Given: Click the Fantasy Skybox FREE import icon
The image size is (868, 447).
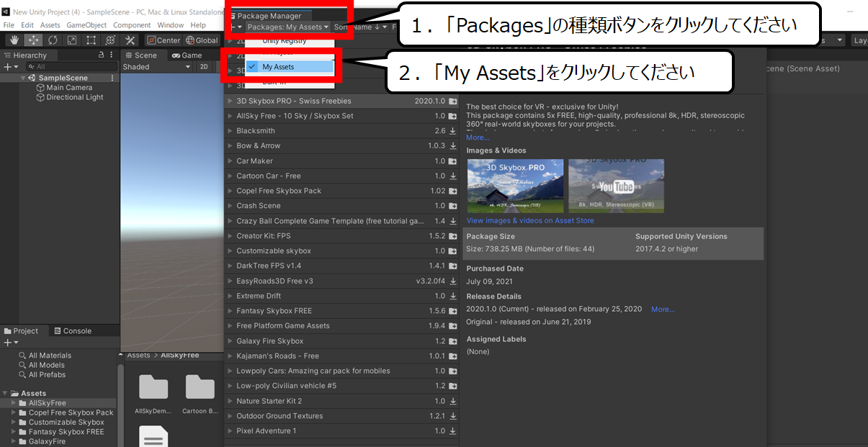Looking at the screenshot, I should point(452,311).
